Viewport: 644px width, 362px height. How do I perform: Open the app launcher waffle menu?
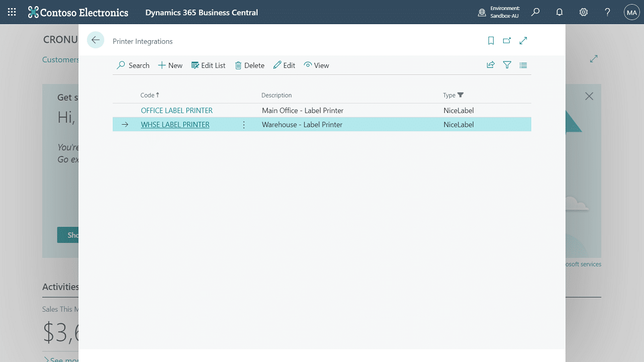12,12
